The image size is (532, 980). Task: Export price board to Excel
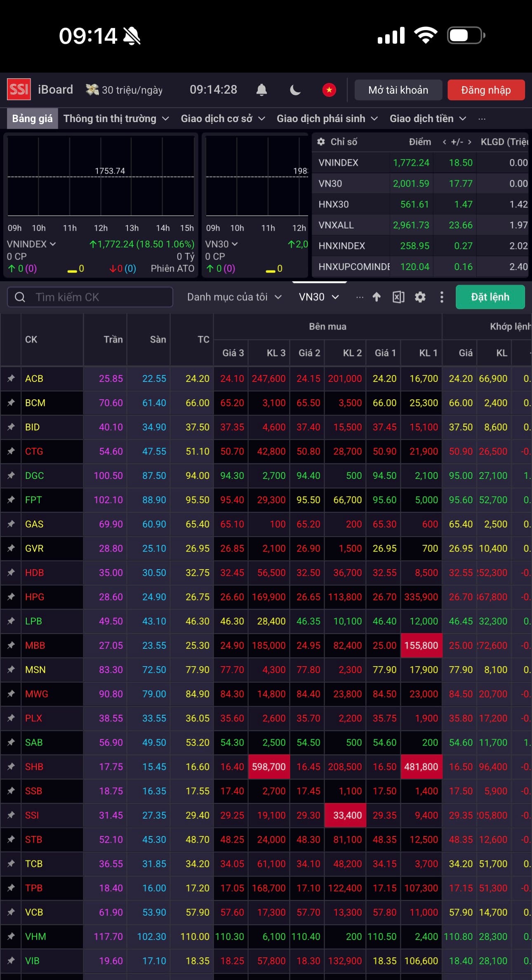[x=398, y=297]
